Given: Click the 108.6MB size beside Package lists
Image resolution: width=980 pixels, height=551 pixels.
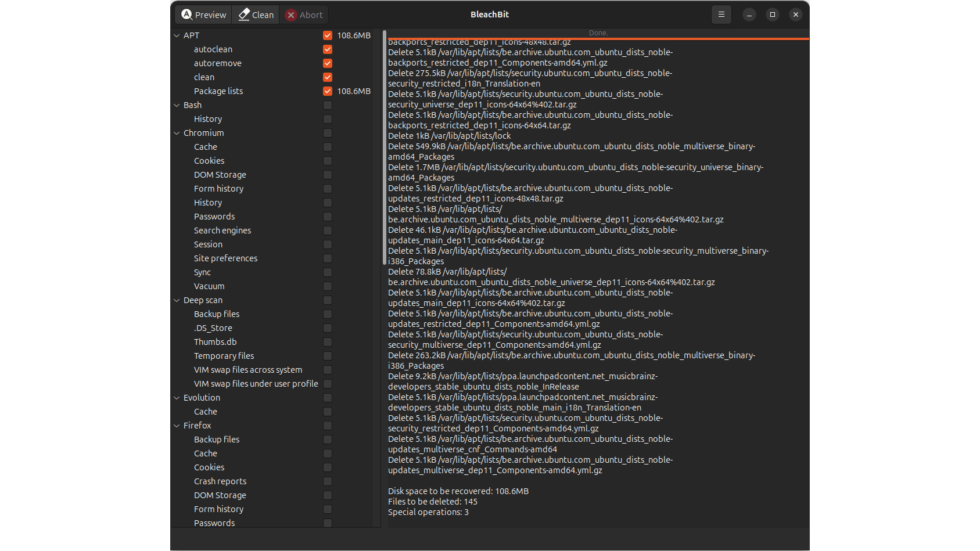Looking at the screenshot, I should coord(354,91).
